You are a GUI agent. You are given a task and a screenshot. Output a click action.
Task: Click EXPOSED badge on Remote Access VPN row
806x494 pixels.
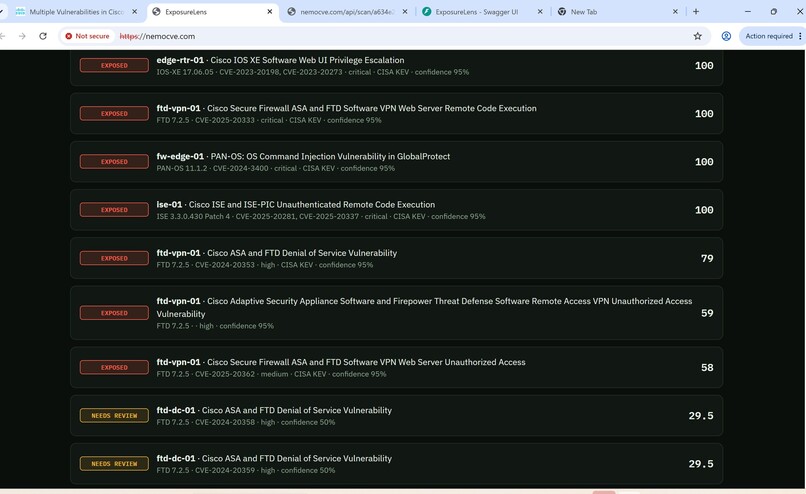(x=114, y=313)
